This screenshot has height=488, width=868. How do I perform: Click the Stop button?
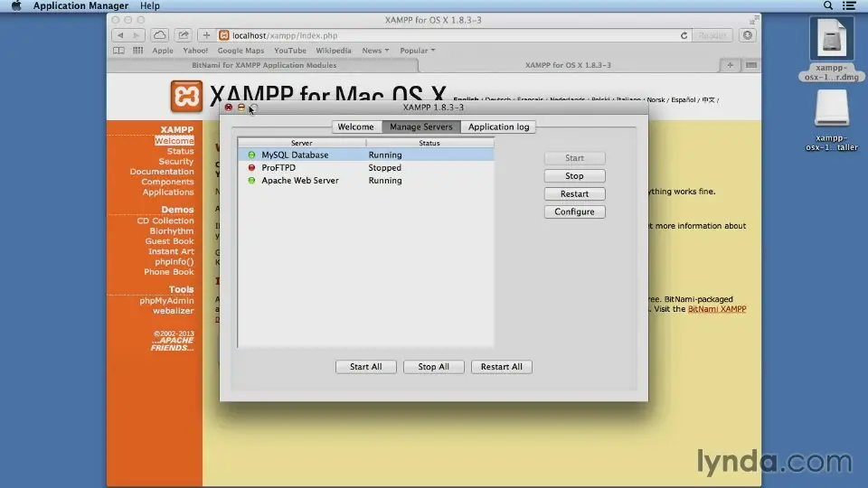click(575, 176)
